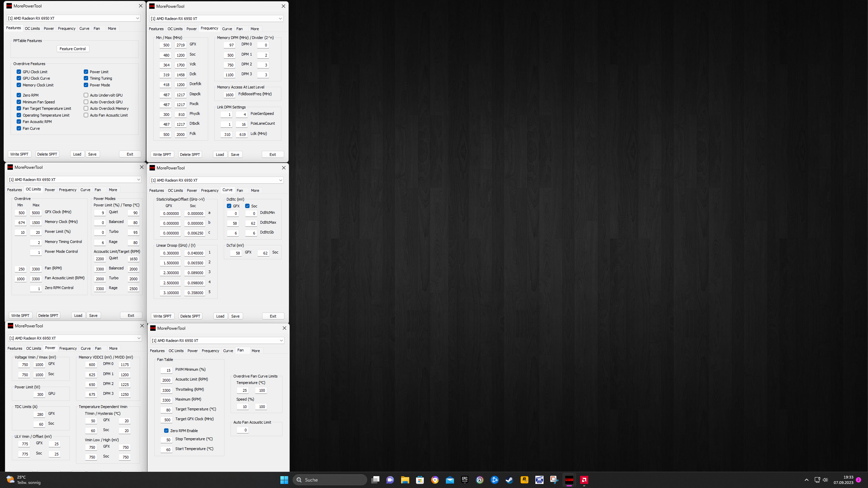Expand GPU dropdown in Features window
The image size is (868, 488).
pyautogui.click(x=137, y=18)
